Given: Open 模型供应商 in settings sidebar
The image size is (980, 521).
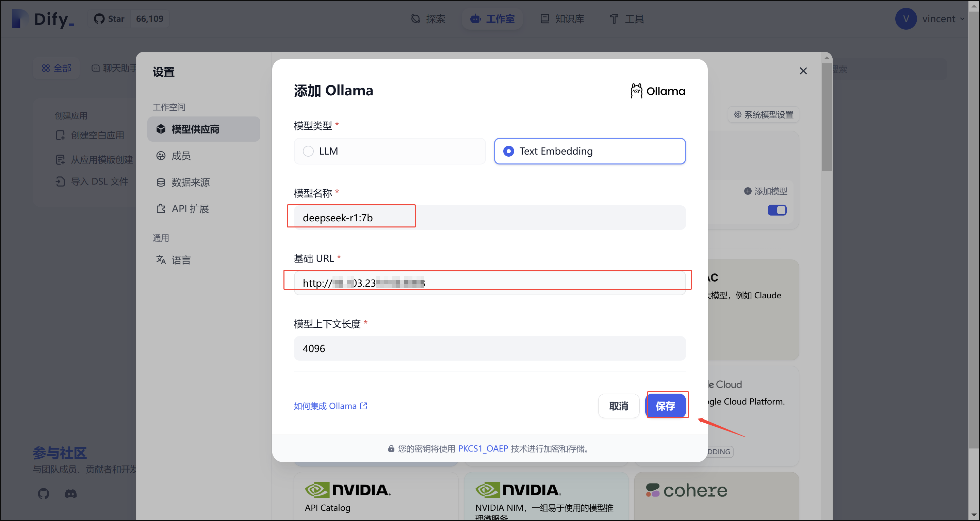Looking at the screenshot, I should tap(204, 129).
